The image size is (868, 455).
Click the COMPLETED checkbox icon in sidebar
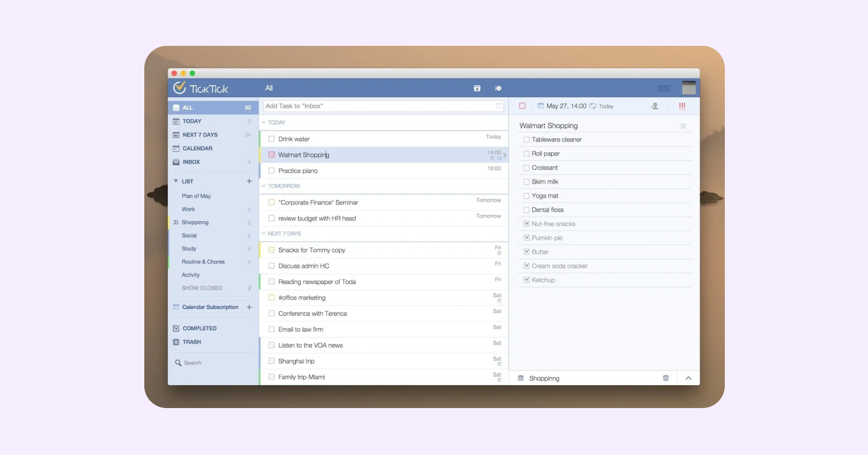click(x=176, y=329)
